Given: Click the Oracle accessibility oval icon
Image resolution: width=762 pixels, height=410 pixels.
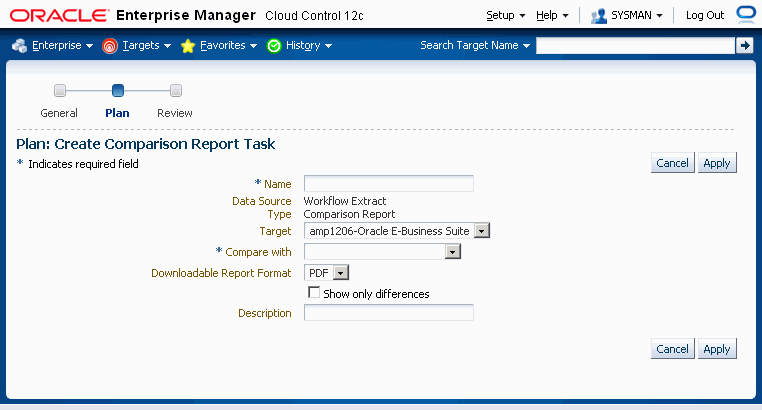Looking at the screenshot, I should tap(746, 13).
